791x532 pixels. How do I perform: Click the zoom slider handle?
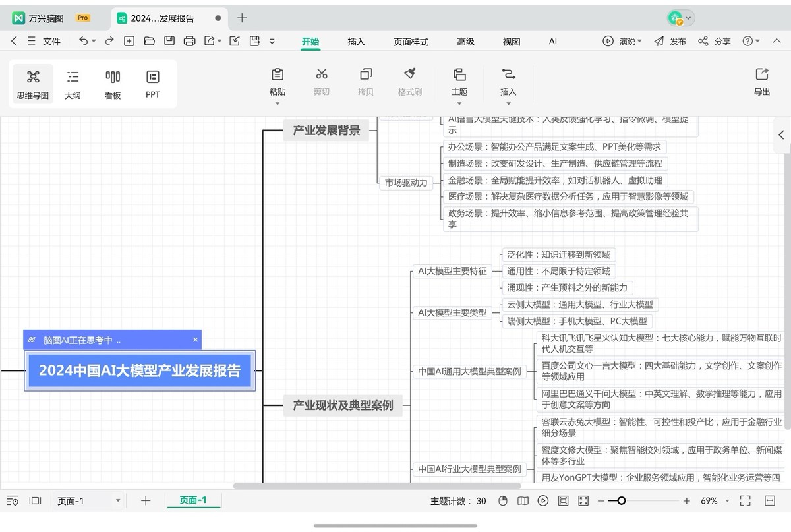click(x=621, y=501)
